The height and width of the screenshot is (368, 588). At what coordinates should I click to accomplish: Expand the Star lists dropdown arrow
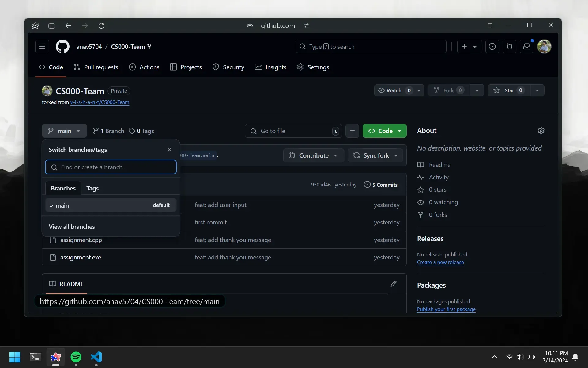537,90
